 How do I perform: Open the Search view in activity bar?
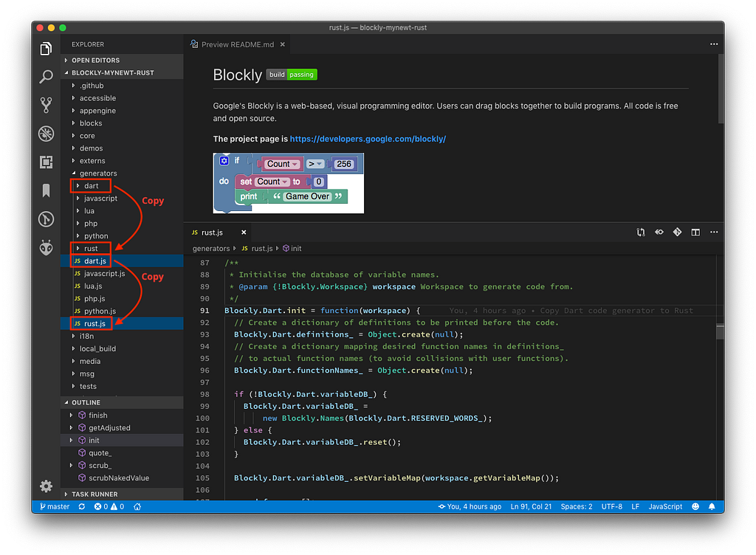46,77
